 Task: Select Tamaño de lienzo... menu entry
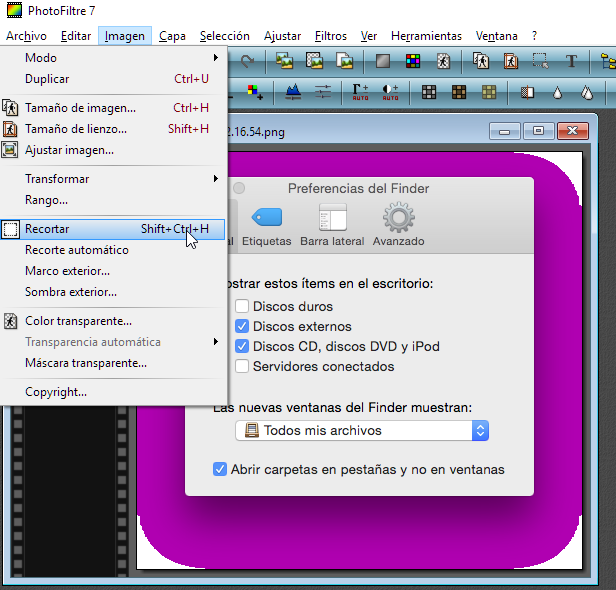click(x=114, y=129)
